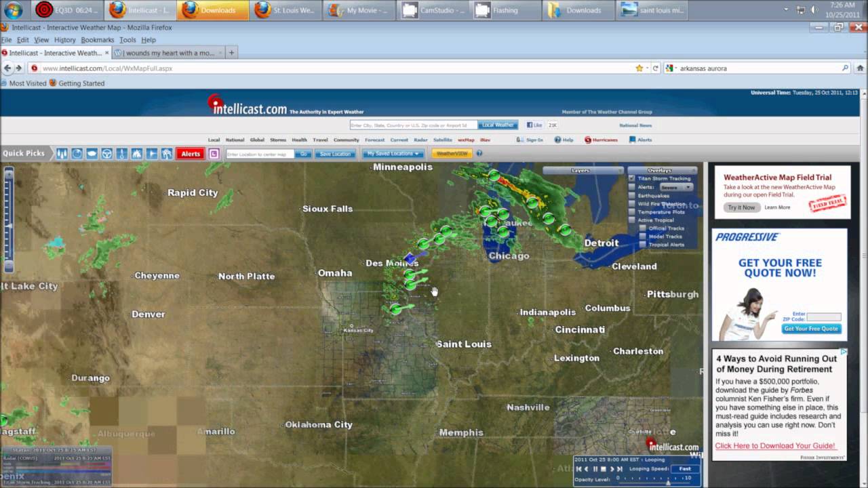Open 'Click Here to Download Your Guide' link

pos(775,446)
